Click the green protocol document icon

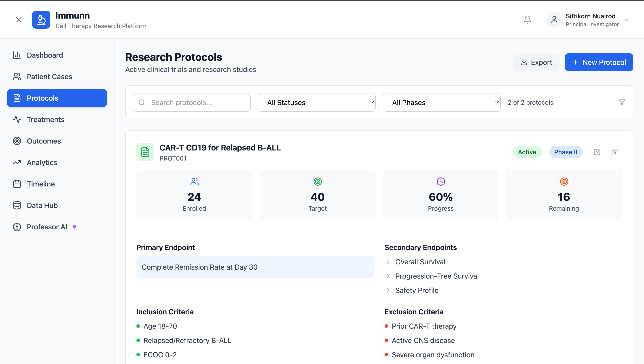point(145,152)
